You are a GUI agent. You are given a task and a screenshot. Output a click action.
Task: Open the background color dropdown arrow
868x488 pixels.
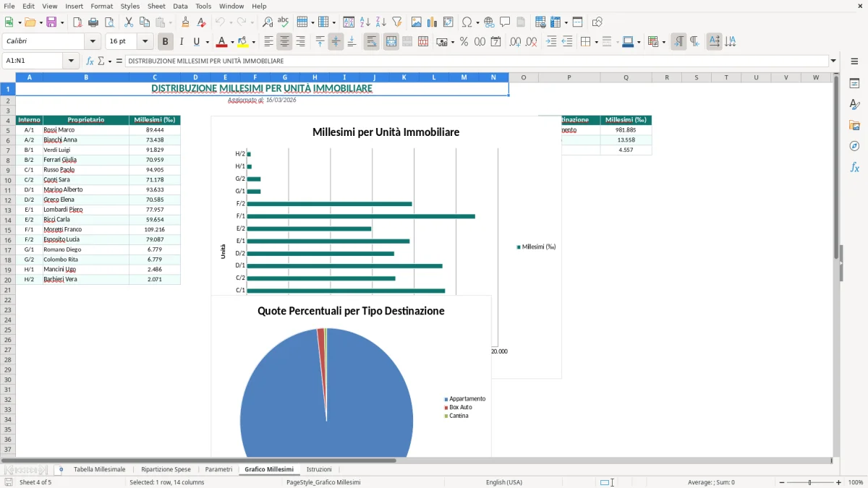click(255, 42)
